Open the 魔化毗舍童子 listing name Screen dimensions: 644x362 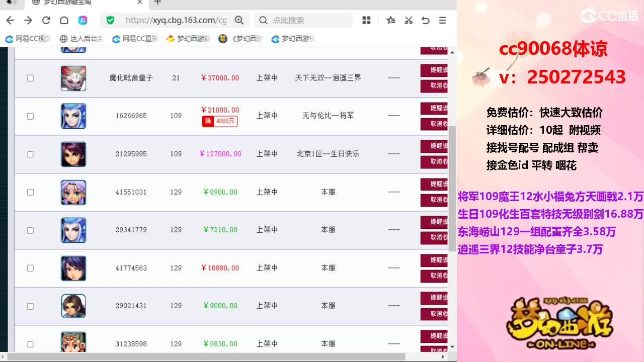[131, 78]
